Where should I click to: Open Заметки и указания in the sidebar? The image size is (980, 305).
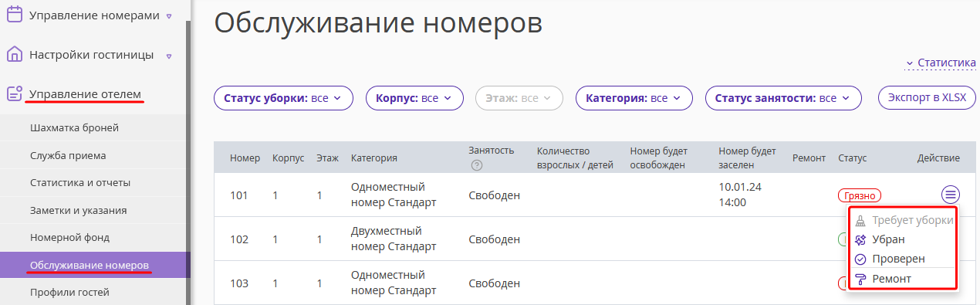[x=93, y=210]
